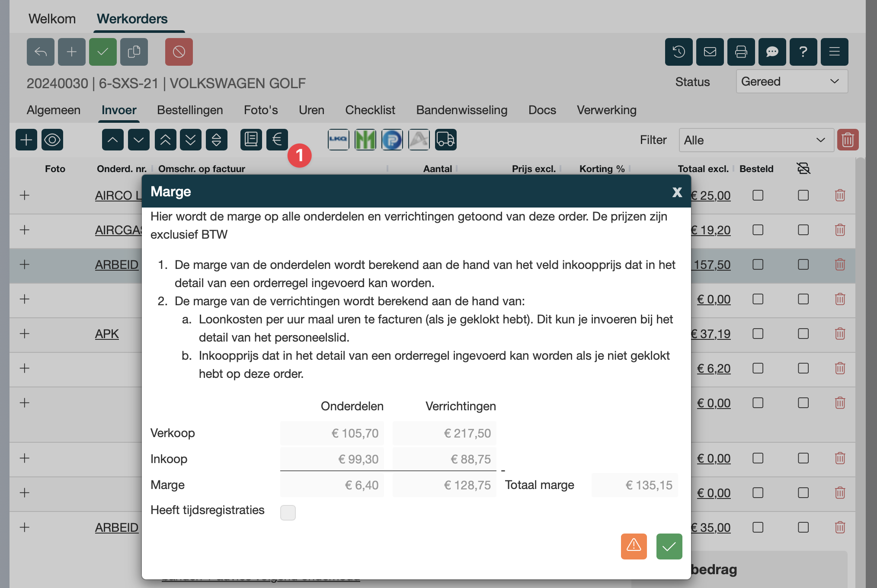Open the Verwerking tab
877x588 pixels.
pos(606,110)
